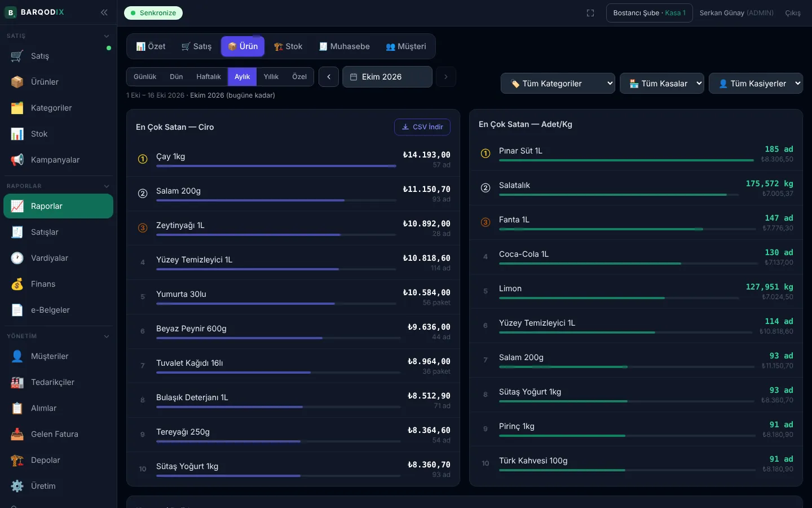
Task: Click the Çıkış logout link
Action: (x=793, y=13)
